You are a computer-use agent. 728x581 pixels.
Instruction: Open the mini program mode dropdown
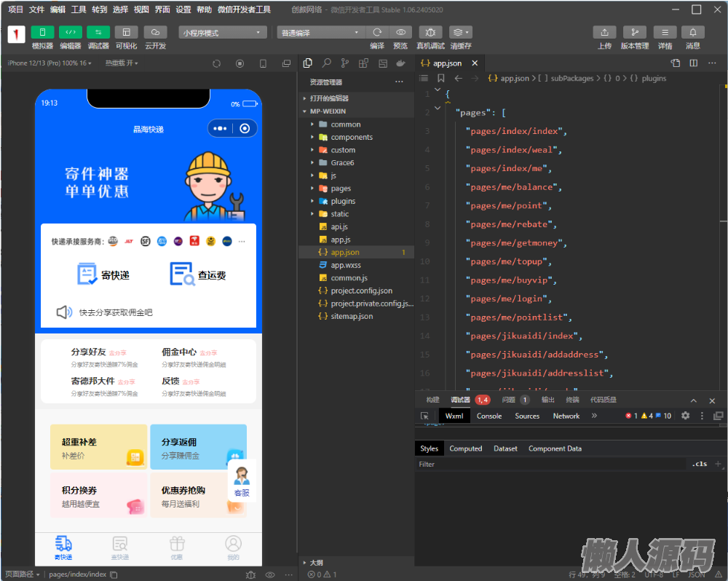223,33
